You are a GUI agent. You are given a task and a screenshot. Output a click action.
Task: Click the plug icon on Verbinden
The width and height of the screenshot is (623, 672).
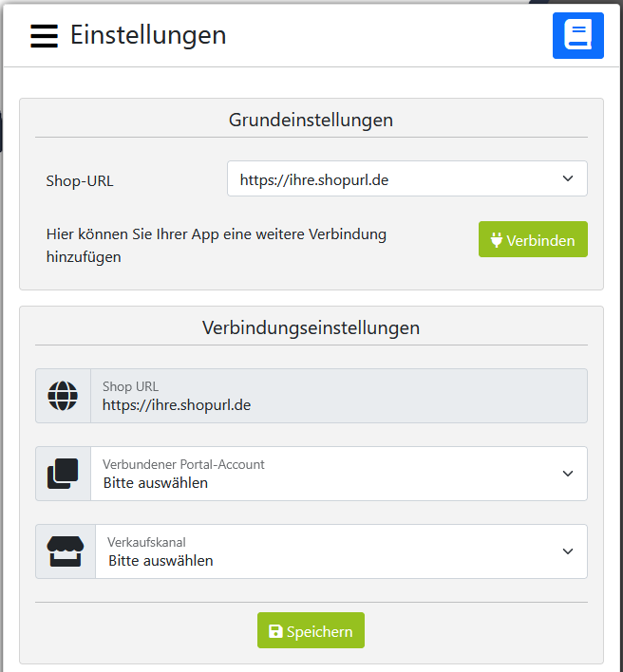496,240
